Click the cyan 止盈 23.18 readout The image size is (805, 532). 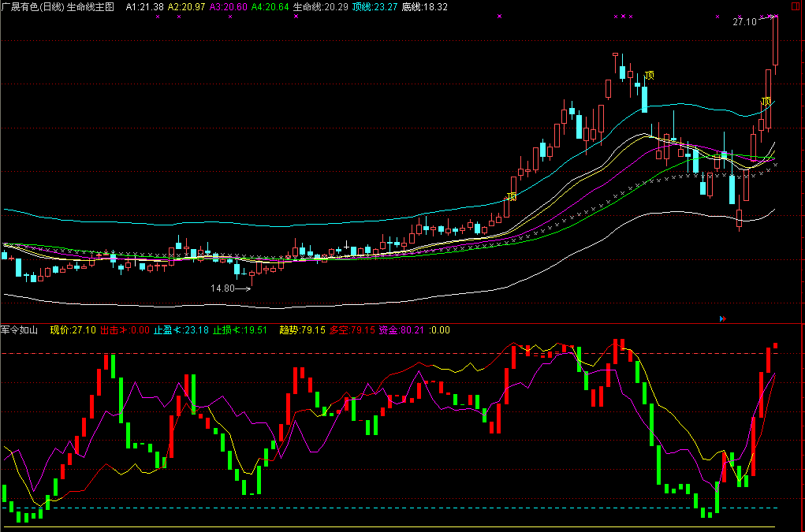[x=181, y=330]
